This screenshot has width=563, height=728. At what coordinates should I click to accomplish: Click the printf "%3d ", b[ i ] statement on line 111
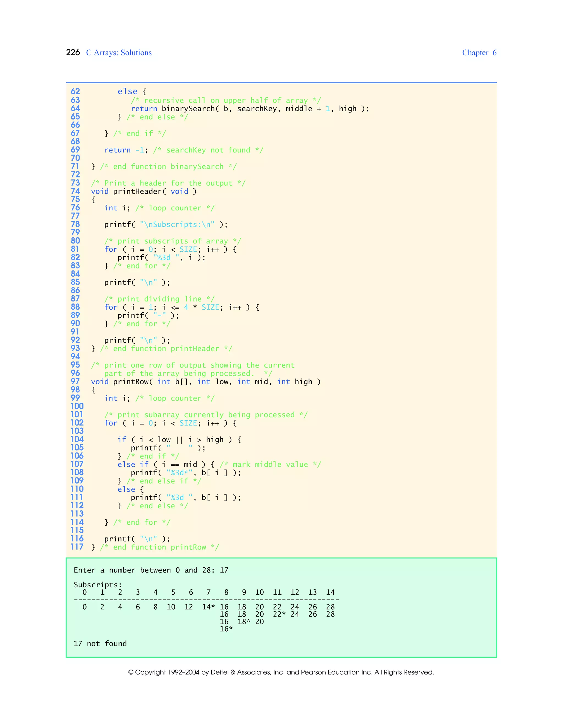click(x=186, y=498)
